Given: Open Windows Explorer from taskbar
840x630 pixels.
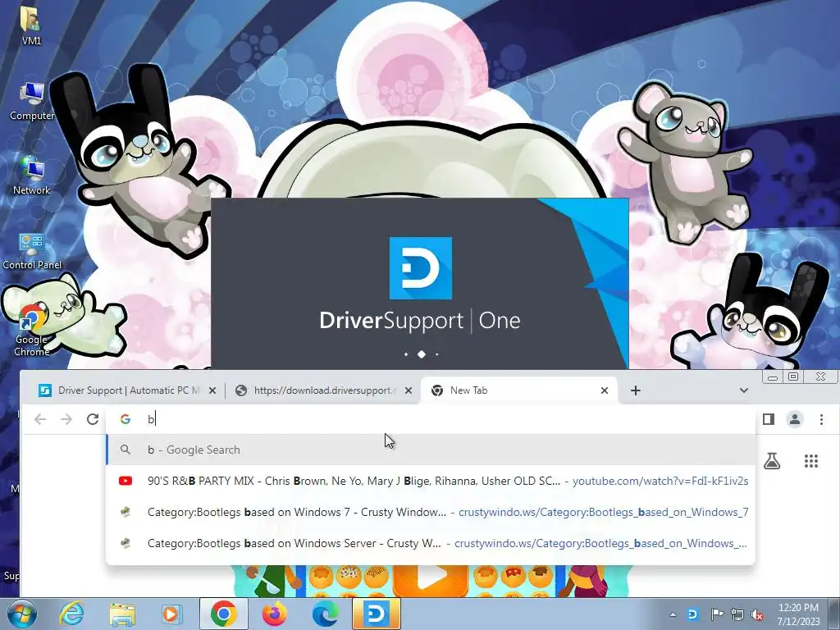Looking at the screenshot, I should pyautogui.click(x=122, y=614).
